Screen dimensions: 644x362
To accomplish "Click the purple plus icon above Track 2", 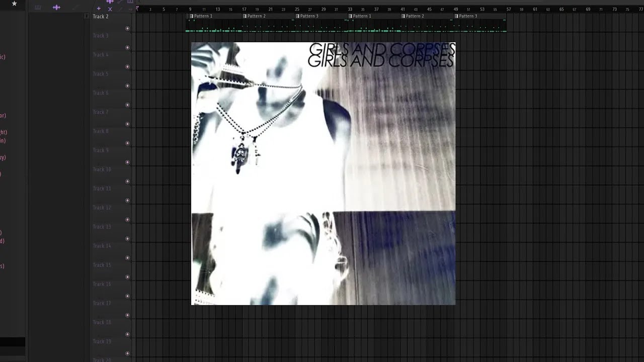I will pos(99,9).
